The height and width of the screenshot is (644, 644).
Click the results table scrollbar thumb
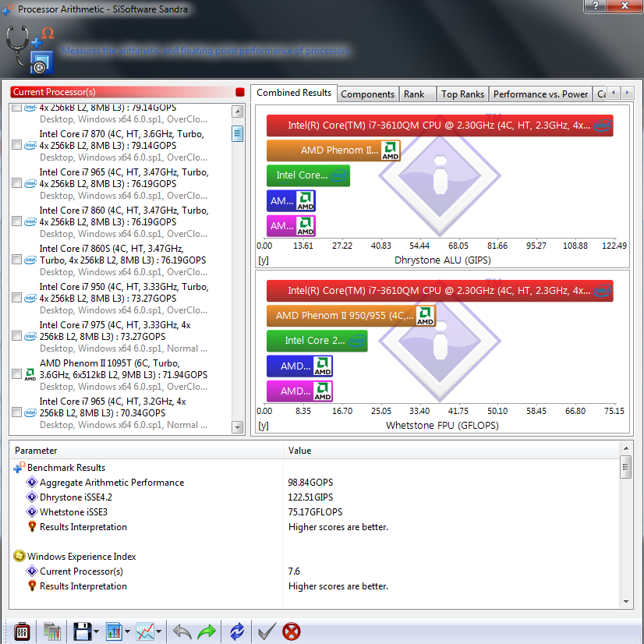pos(626,467)
